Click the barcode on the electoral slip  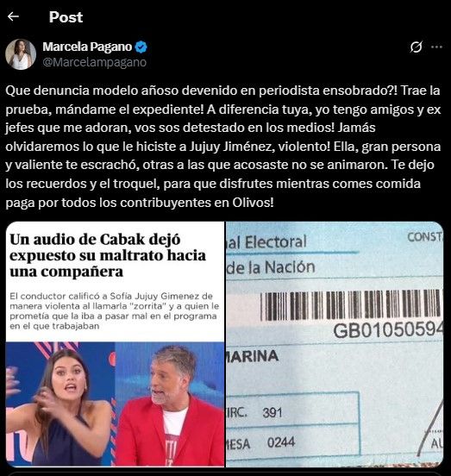pos(352,304)
